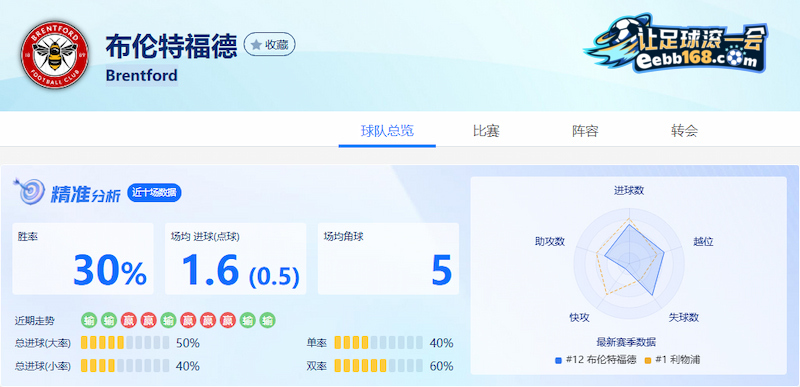Viewport: 800px width, 387px height.
Task: Click the 越位 radar axis label
Action: point(703,241)
